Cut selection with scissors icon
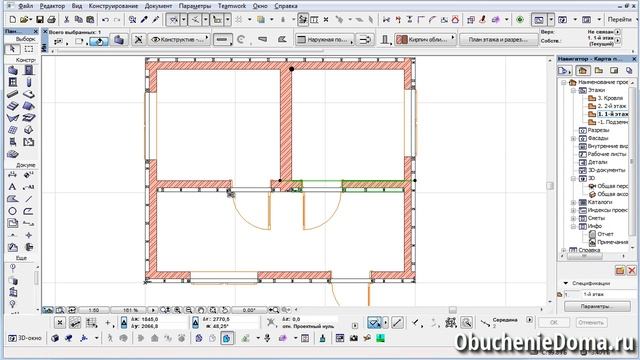 pos(67,19)
